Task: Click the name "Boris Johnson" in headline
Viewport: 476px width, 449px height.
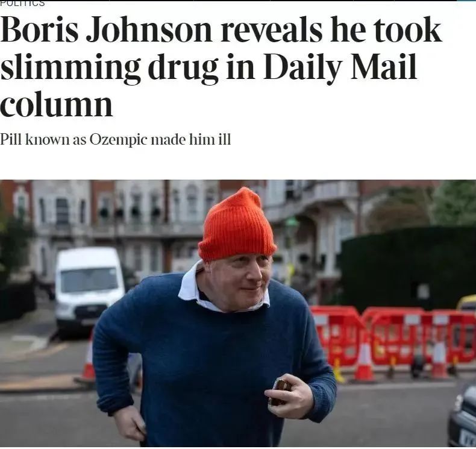Action: click(x=106, y=30)
